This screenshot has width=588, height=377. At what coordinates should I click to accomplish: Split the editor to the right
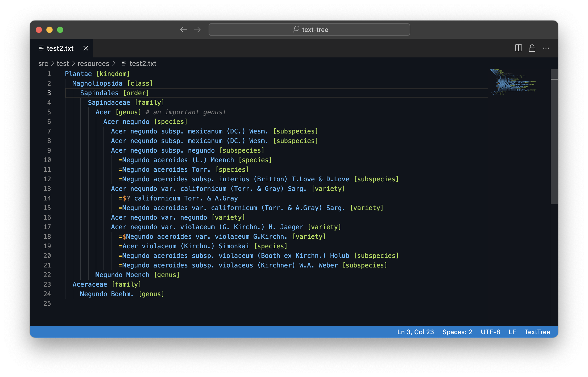tap(518, 48)
